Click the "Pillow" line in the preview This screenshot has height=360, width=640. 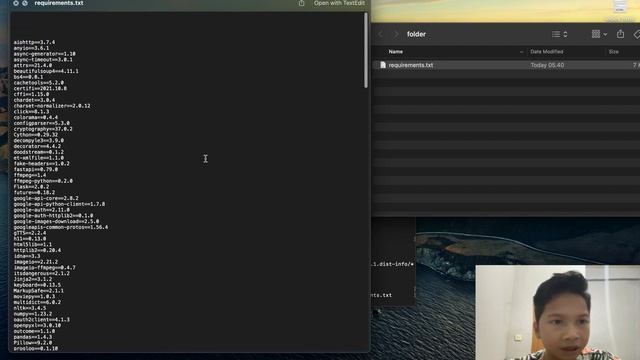33,342
